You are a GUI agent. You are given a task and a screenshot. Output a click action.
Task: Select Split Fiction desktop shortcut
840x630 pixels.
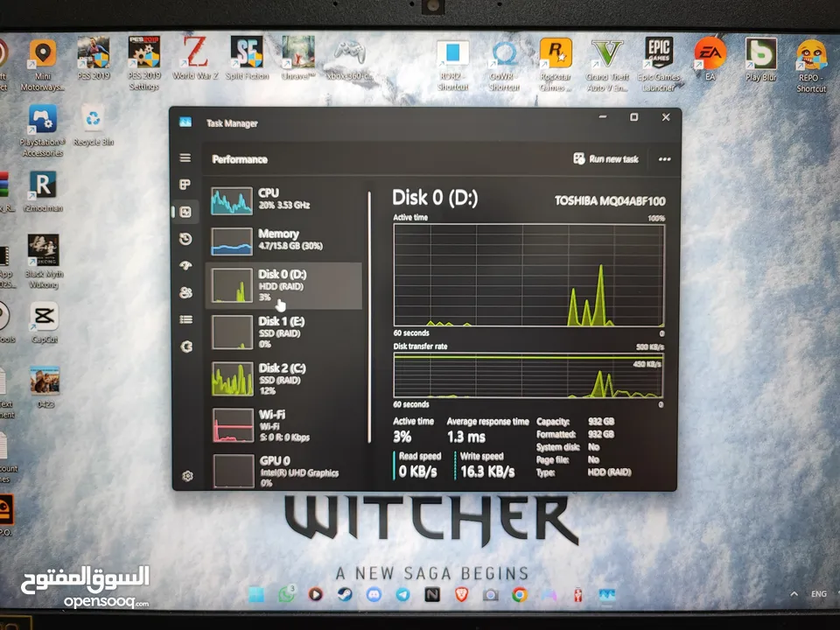pyautogui.click(x=247, y=58)
